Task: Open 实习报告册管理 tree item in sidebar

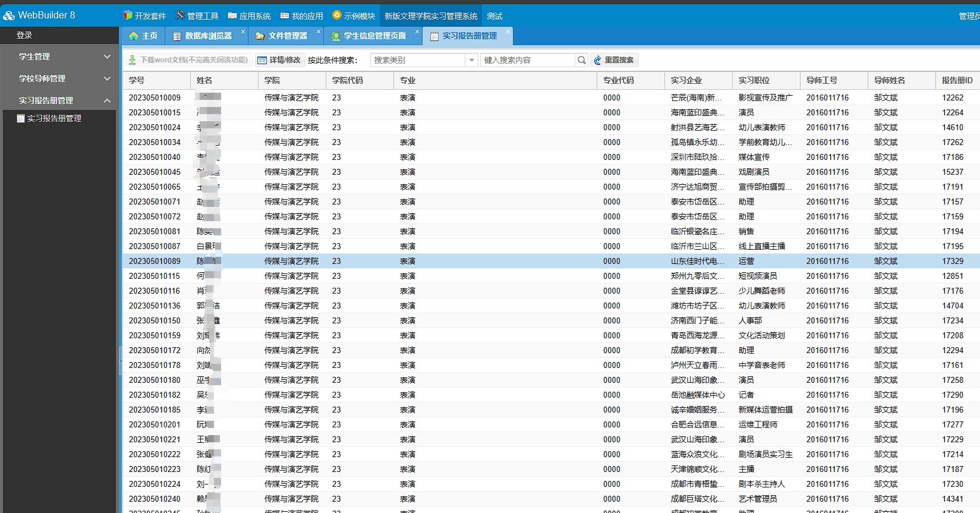Action: pyautogui.click(x=54, y=118)
